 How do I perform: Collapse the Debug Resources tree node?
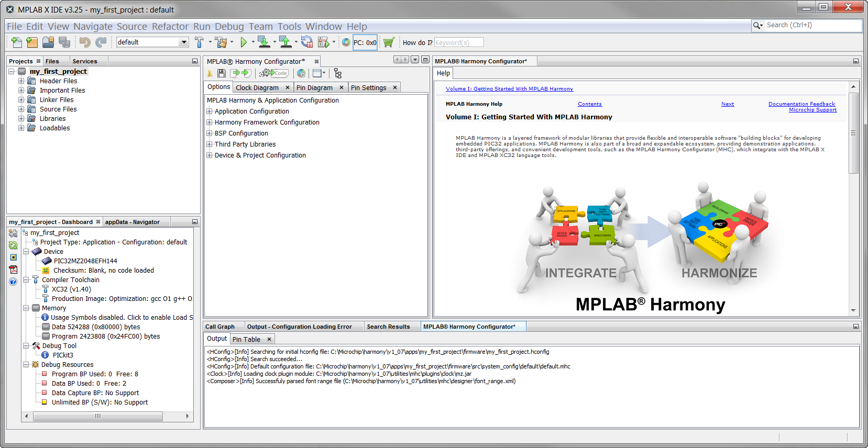pos(26,365)
